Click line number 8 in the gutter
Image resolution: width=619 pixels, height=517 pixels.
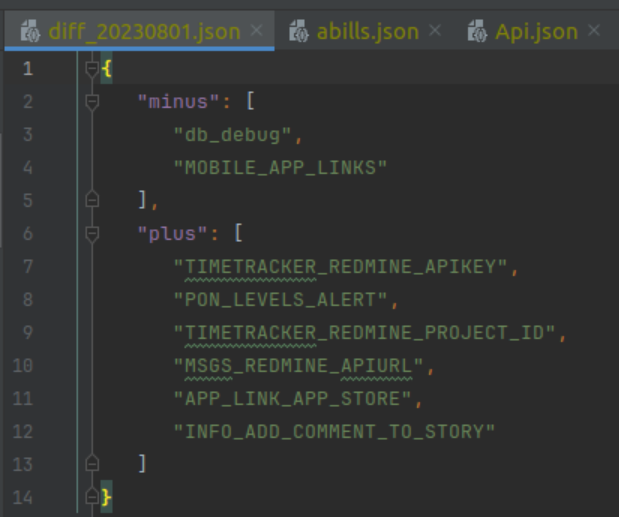tap(26, 300)
